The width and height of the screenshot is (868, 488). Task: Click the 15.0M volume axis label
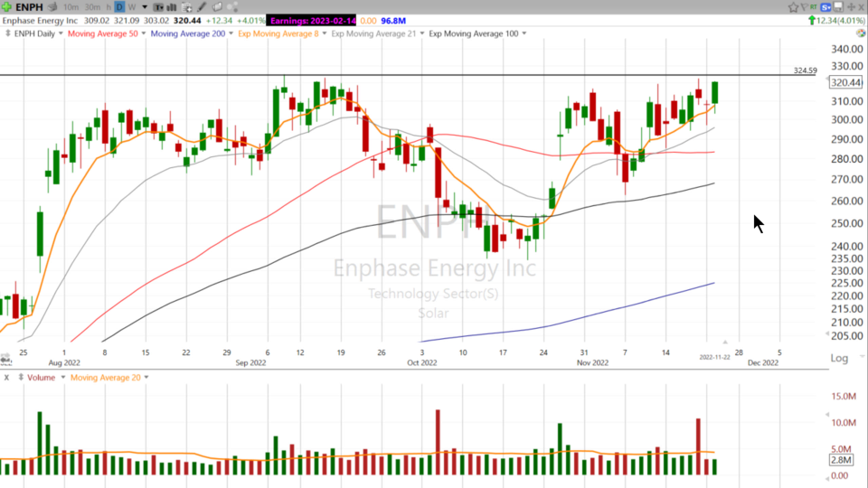pos(844,396)
